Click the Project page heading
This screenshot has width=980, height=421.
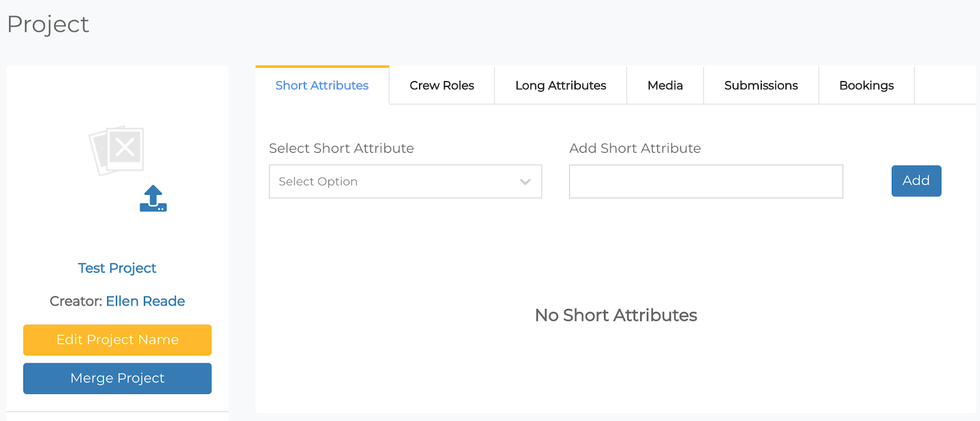coord(48,25)
